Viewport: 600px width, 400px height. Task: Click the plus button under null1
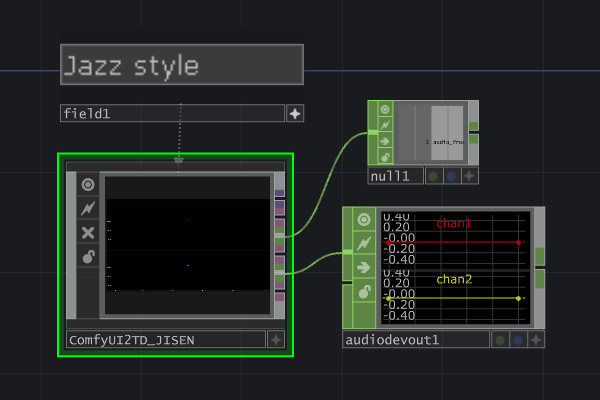tap(470, 176)
